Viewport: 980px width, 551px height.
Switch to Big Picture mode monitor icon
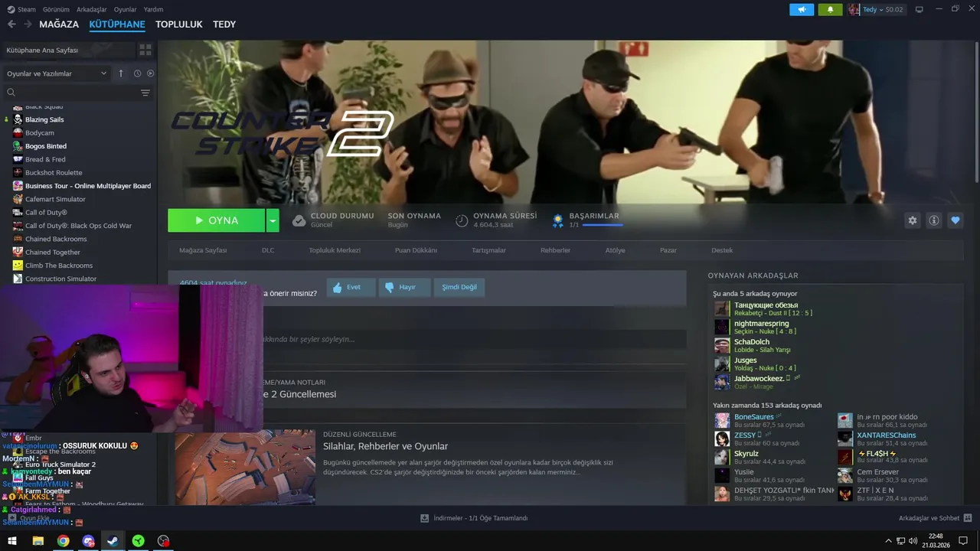click(920, 9)
